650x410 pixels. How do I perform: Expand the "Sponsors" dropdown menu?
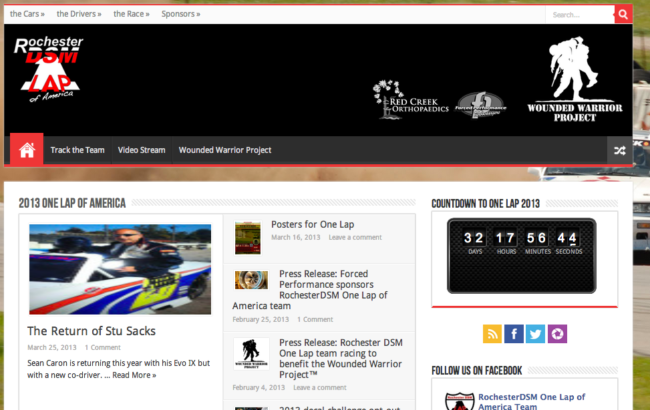point(180,15)
